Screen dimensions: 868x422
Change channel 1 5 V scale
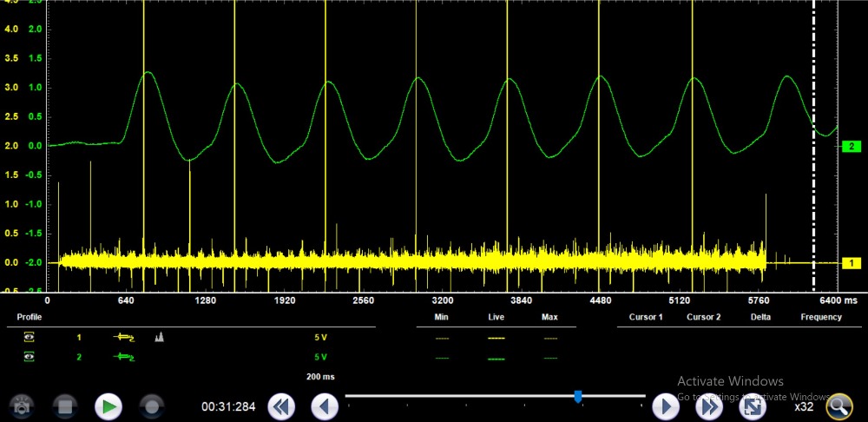320,337
